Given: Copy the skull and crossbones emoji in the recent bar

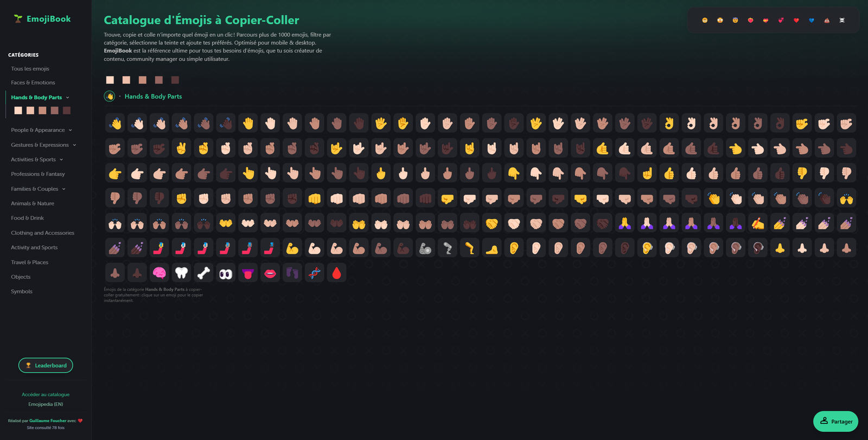Looking at the screenshot, I should (842, 20).
